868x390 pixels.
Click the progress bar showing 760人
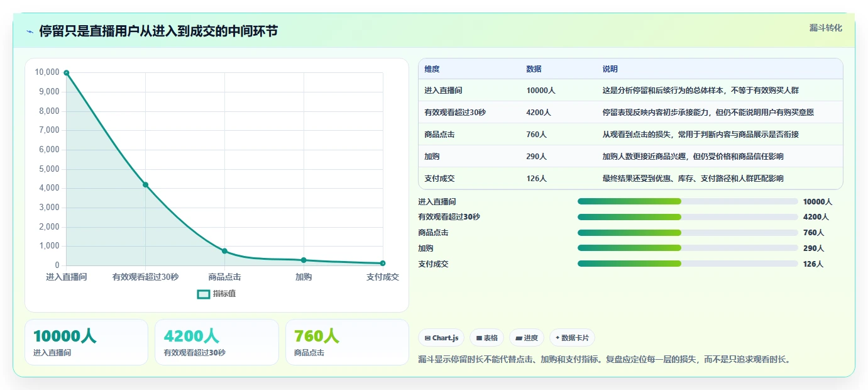(688, 233)
